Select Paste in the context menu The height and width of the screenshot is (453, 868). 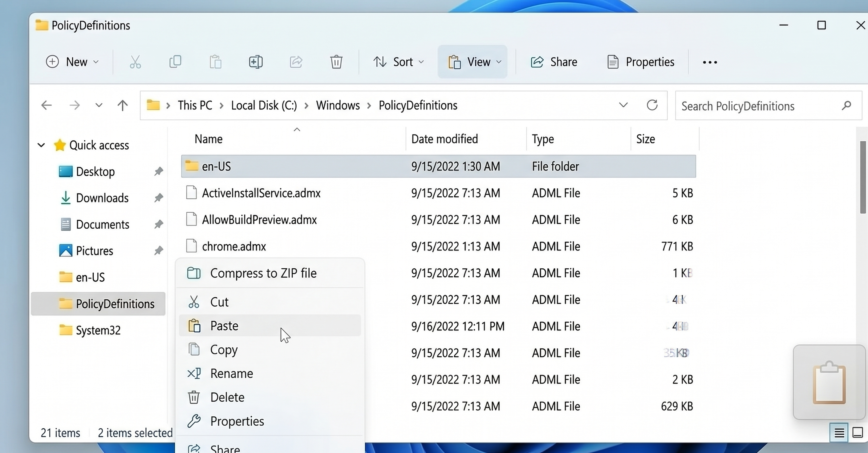click(270, 326)
